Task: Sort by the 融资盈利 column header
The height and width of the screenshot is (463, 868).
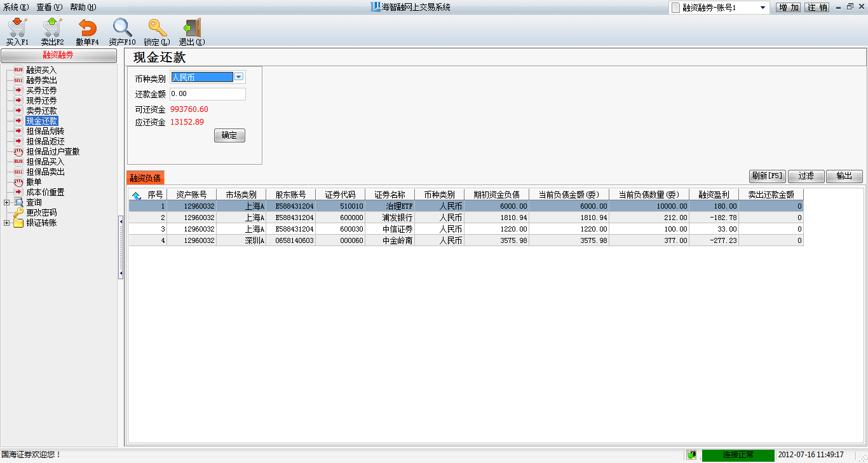Action: (x=714, y=195)
